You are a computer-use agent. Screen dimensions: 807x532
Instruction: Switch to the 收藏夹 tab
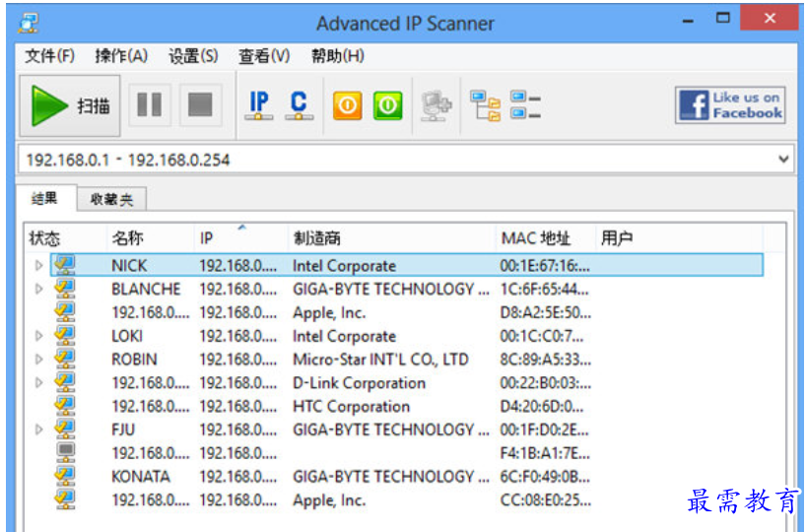[111, 199]
